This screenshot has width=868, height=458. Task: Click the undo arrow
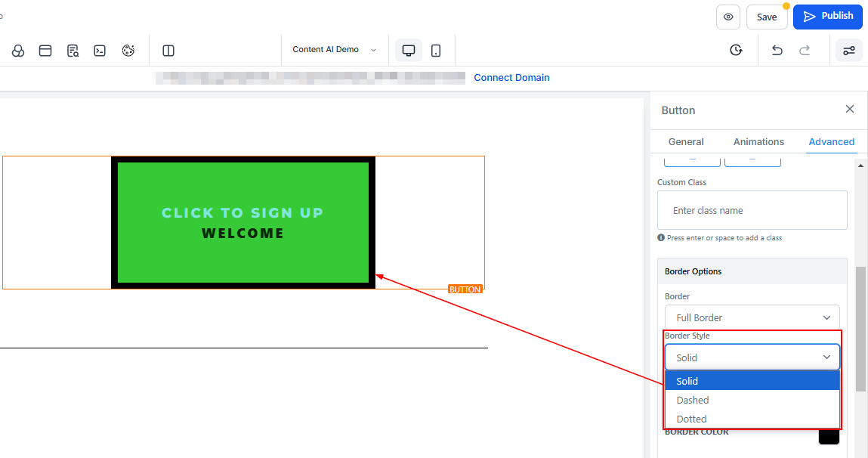(777, 51)
